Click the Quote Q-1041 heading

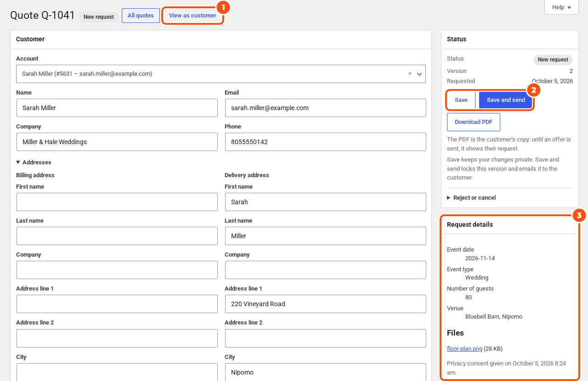pyautogui.click(x=43, y=15)
